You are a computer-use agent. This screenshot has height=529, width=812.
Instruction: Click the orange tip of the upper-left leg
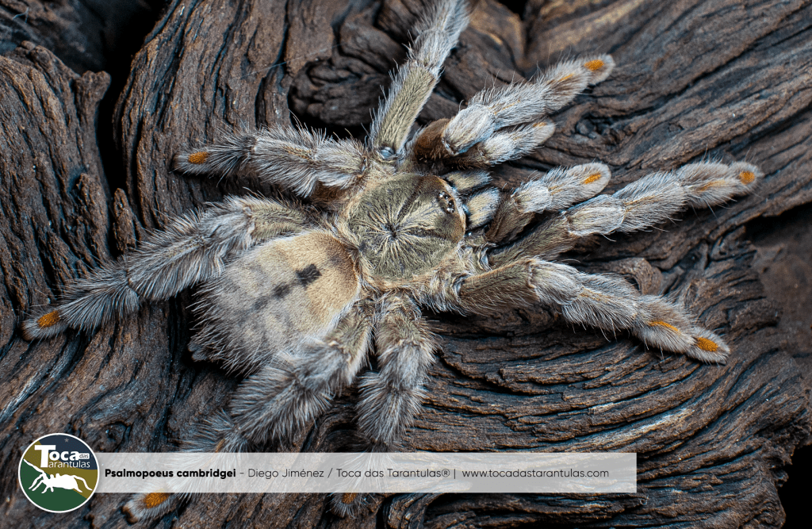pos(197,157)
